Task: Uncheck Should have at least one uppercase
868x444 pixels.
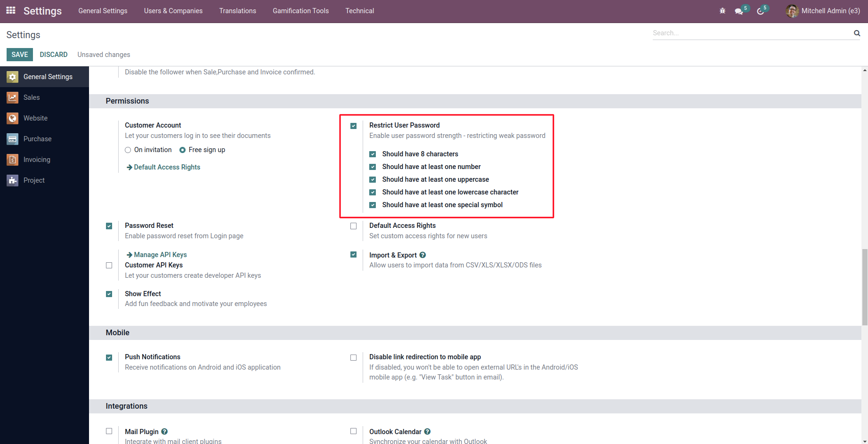Action: point(373,179)
